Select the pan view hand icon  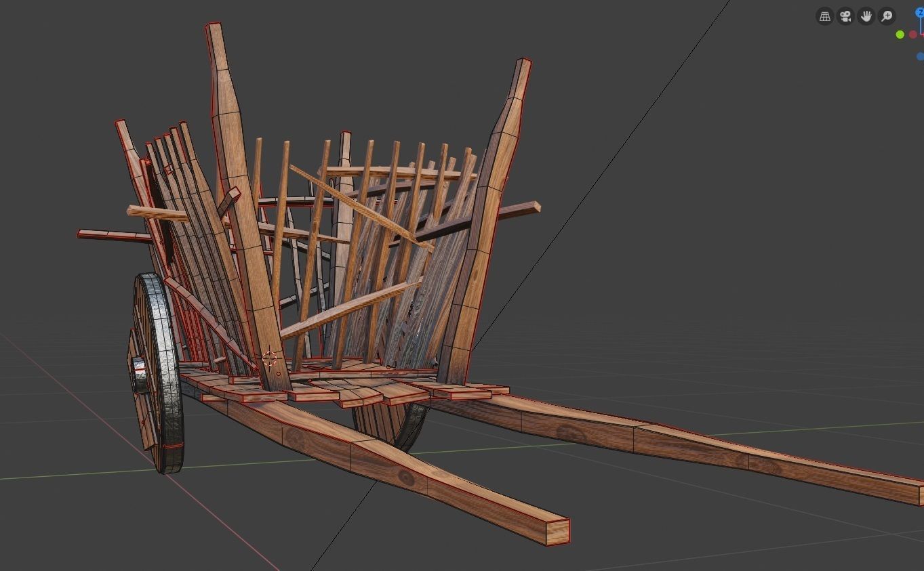[866, 16]
